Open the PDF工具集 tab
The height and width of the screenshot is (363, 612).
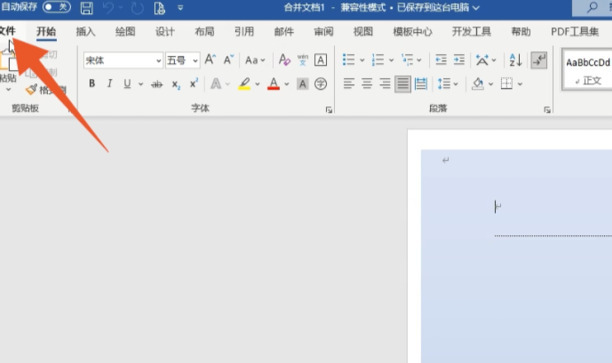575,31
